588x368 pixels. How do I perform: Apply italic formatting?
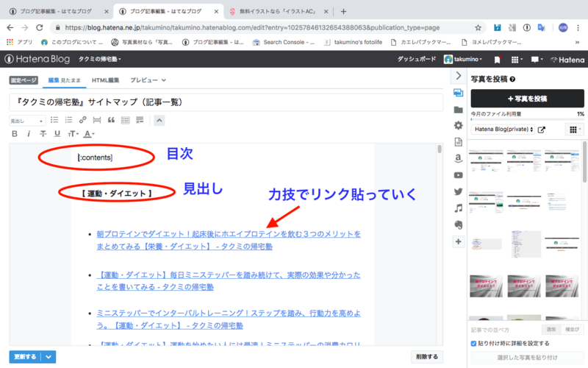[x=29, y=134]
